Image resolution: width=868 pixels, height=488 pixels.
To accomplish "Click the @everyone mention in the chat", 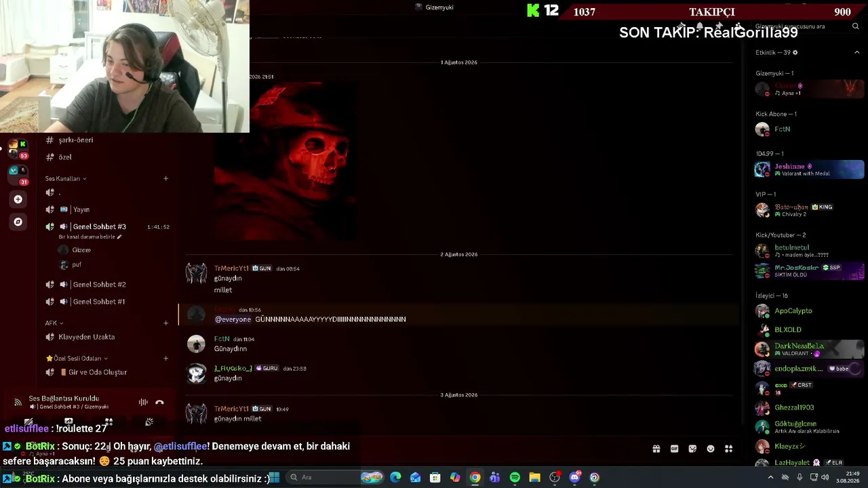I will point(233,319).
